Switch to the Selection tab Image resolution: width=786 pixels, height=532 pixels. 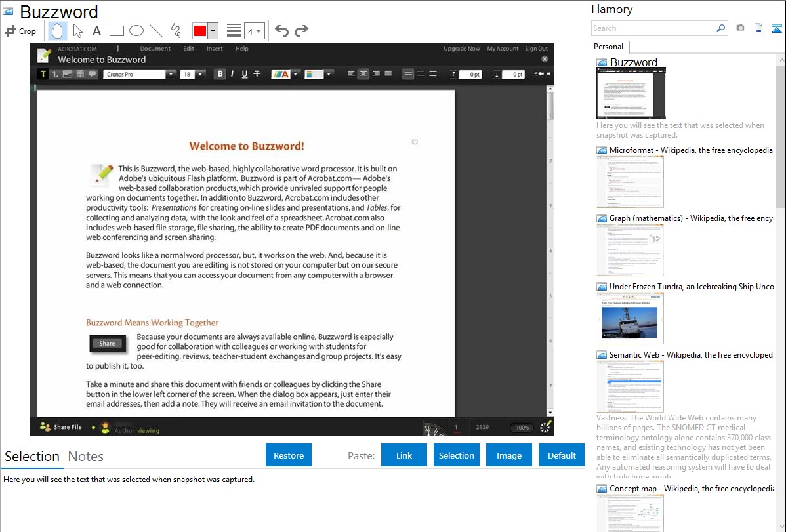[x=32, y=457]
